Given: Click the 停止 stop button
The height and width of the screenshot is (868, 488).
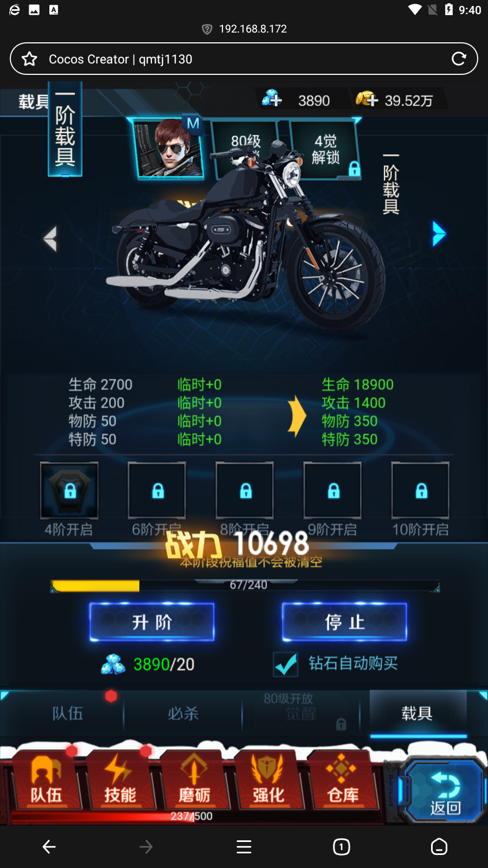Looking at the screenshot, I should [x=344, y=622].
